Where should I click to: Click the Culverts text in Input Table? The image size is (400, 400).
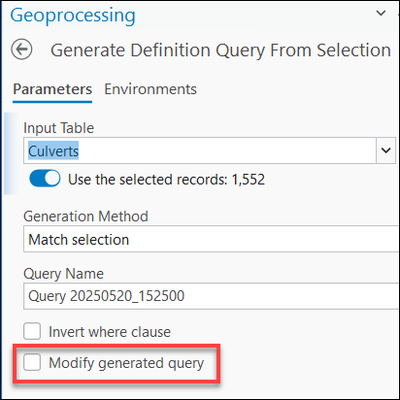[53, 151]
